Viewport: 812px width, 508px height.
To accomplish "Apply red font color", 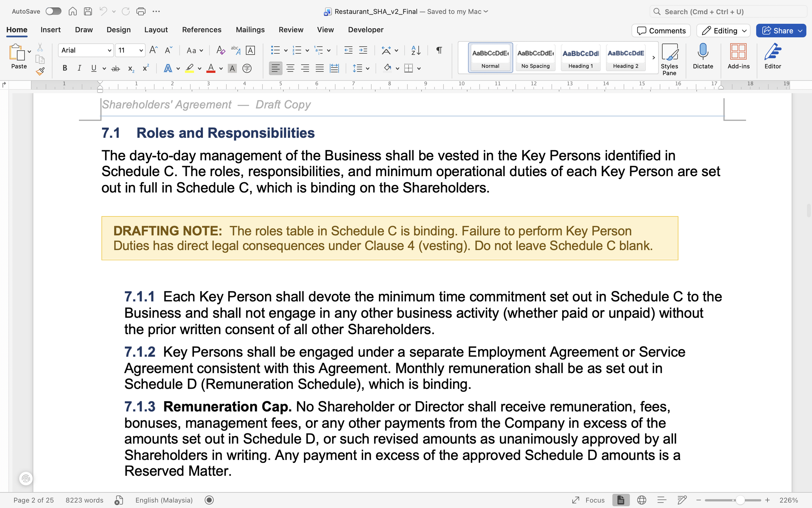I will point(211,68).
